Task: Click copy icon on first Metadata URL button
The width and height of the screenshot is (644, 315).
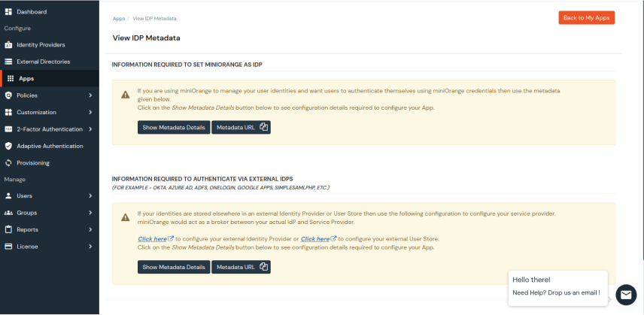Action: click(263, 127)
